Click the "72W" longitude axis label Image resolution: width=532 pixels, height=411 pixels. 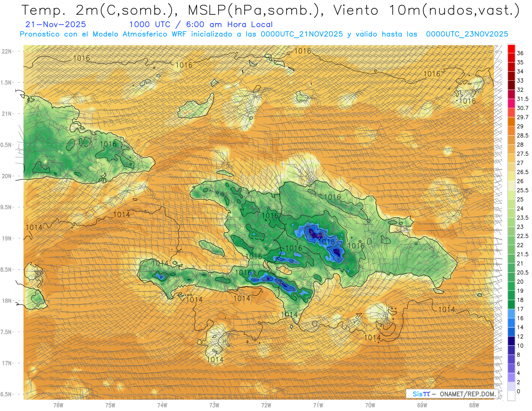pyautogui.click(x=266, y=405)
